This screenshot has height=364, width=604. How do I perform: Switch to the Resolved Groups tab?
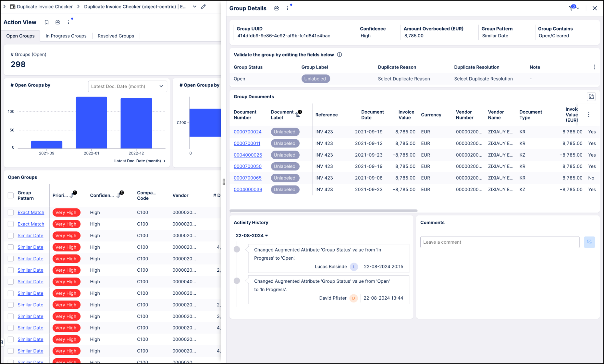coord(116,36)
